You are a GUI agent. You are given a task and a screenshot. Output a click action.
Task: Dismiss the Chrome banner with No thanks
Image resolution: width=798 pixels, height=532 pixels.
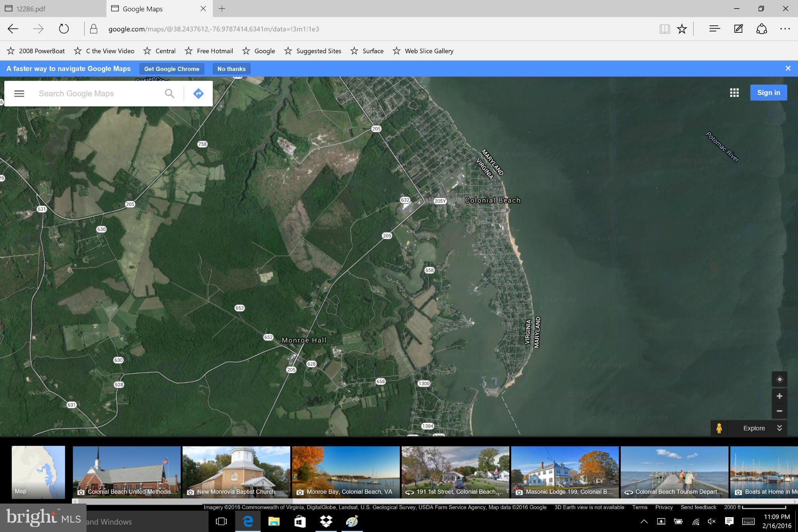click(231, 69)
